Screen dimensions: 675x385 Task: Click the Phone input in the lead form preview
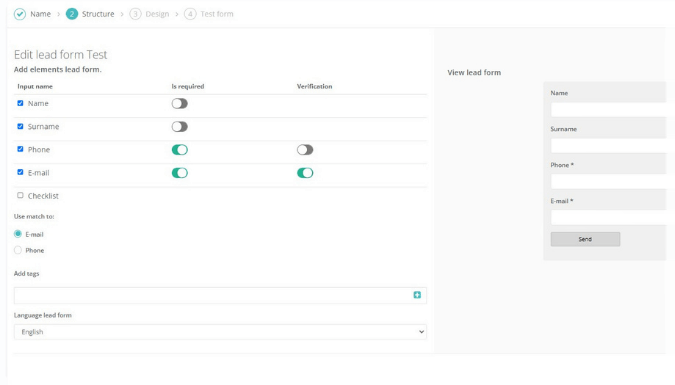[608, 181]
